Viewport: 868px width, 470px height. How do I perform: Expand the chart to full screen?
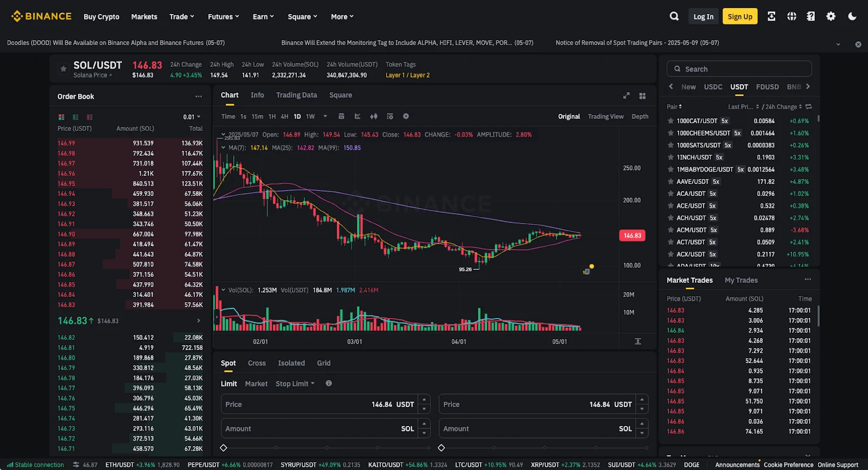[626, 96]
